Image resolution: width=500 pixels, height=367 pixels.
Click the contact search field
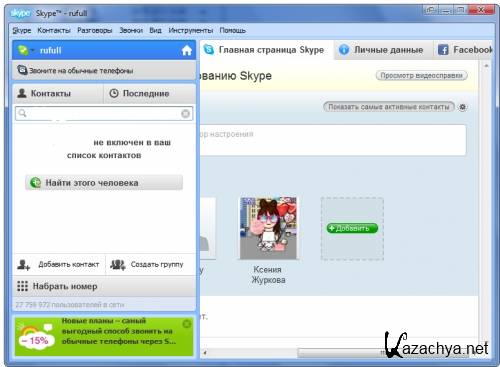point(104,113)
